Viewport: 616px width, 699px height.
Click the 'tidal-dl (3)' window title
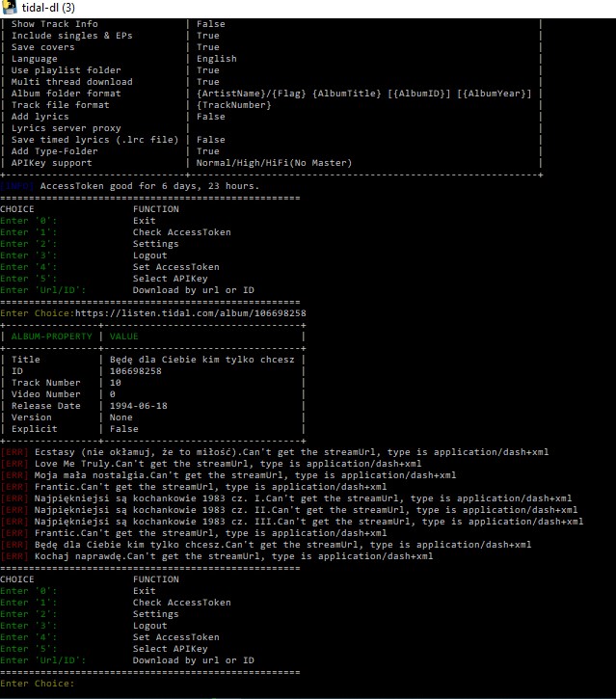coord(48,8)
